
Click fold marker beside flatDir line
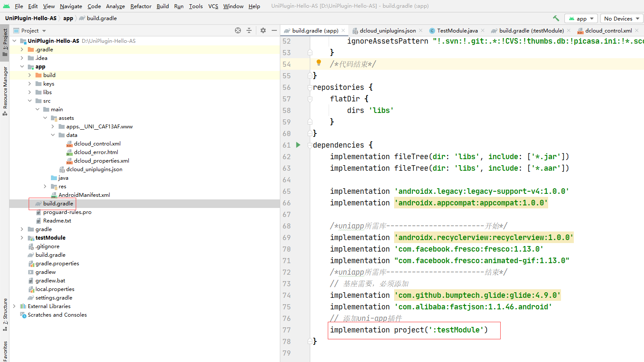coord(310,99)
